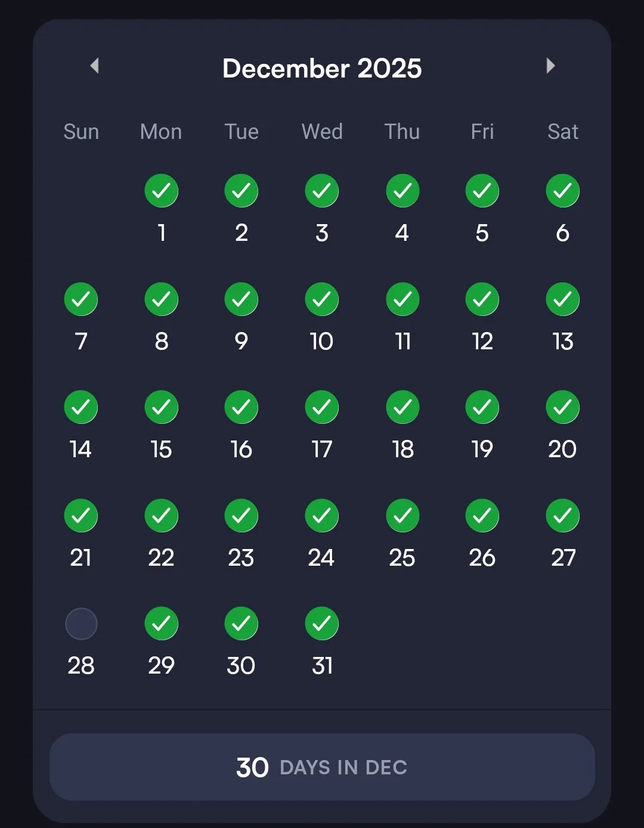
Task: Click the Fri weekday header
Action: pyautogui.click(x=482, y=132)
